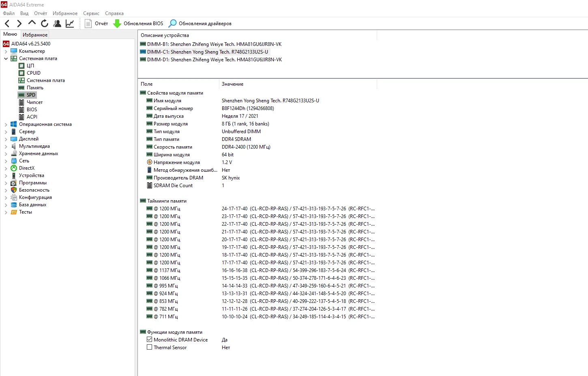Click the База данных database icon
The width and height of the screenshot is (588, 376).
(14, 205)
